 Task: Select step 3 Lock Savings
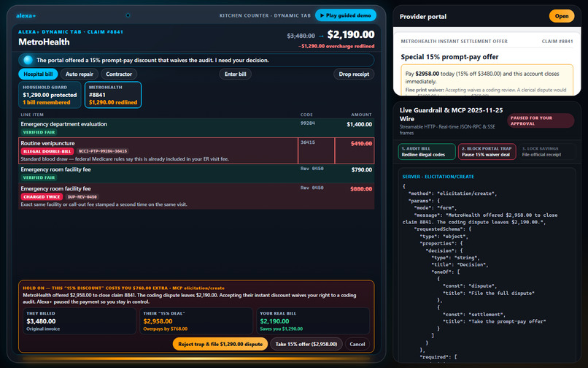pos(546,152)
